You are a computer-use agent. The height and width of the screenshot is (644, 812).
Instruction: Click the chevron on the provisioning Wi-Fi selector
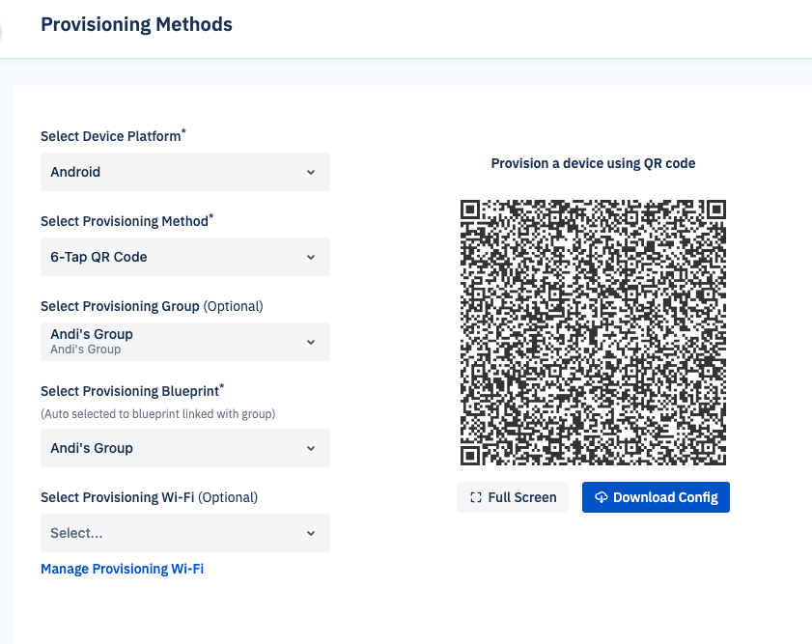(x=311, y=533)
